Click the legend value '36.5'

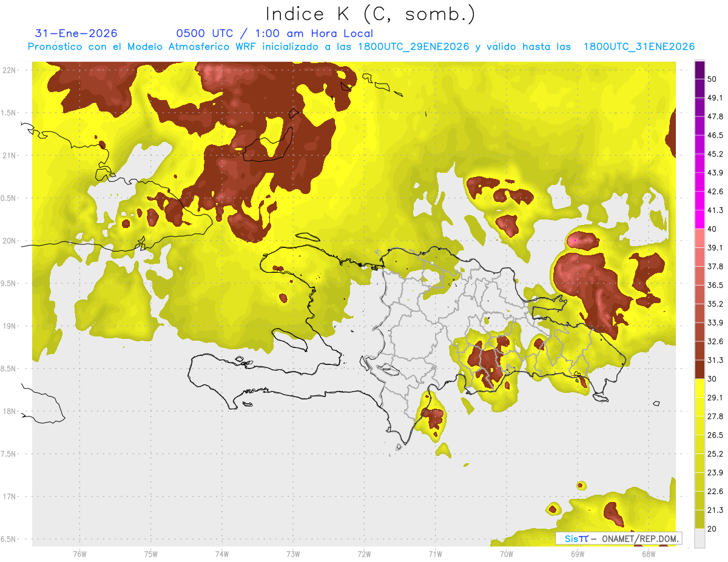pos(716,285)
